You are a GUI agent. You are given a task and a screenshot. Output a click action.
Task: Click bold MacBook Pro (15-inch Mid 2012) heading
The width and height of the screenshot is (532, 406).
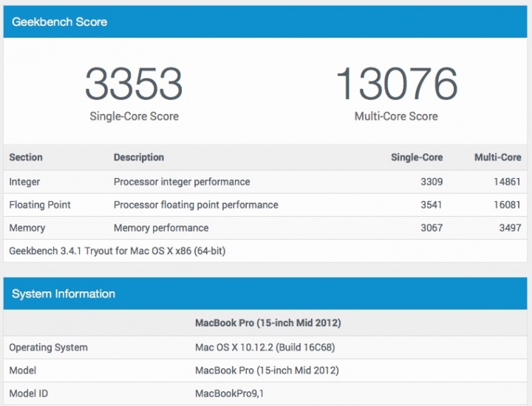(x=268, y=323)
